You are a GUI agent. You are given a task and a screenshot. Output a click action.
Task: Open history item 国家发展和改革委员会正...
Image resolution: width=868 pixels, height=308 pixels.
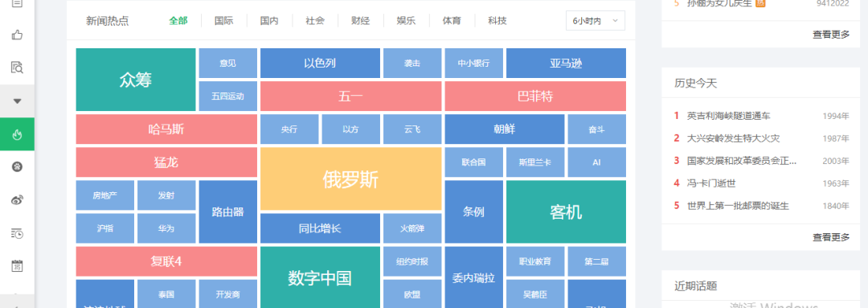(742, 161)
